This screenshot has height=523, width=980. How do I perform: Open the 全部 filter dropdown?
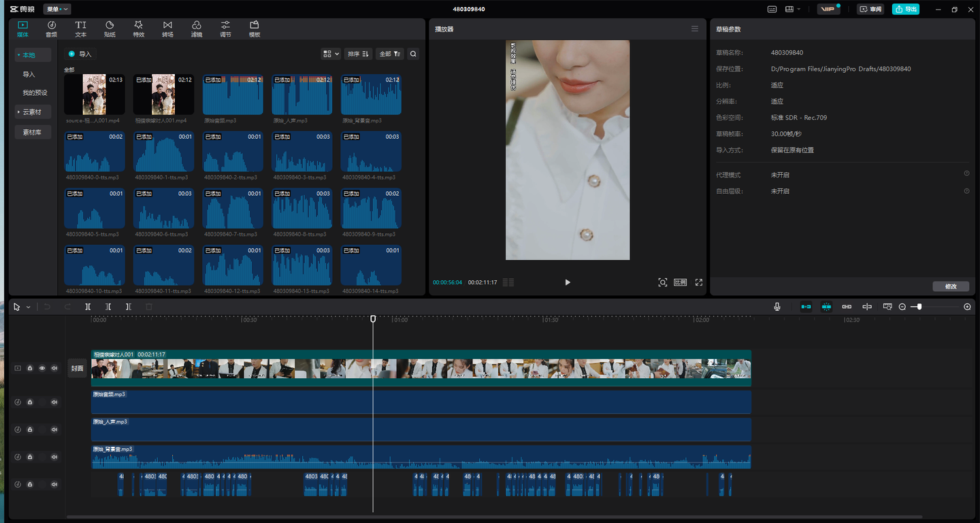[390, 54]
